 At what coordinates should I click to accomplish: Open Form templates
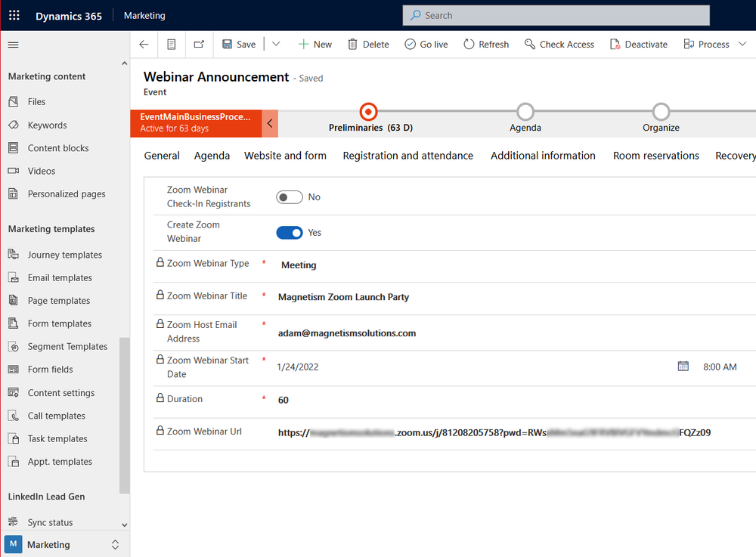pos(60,323)
